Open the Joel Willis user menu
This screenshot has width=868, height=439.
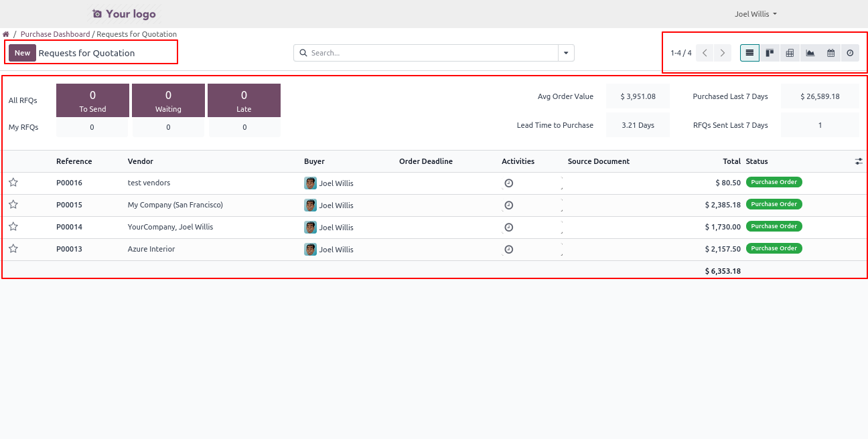coord(755,14)
